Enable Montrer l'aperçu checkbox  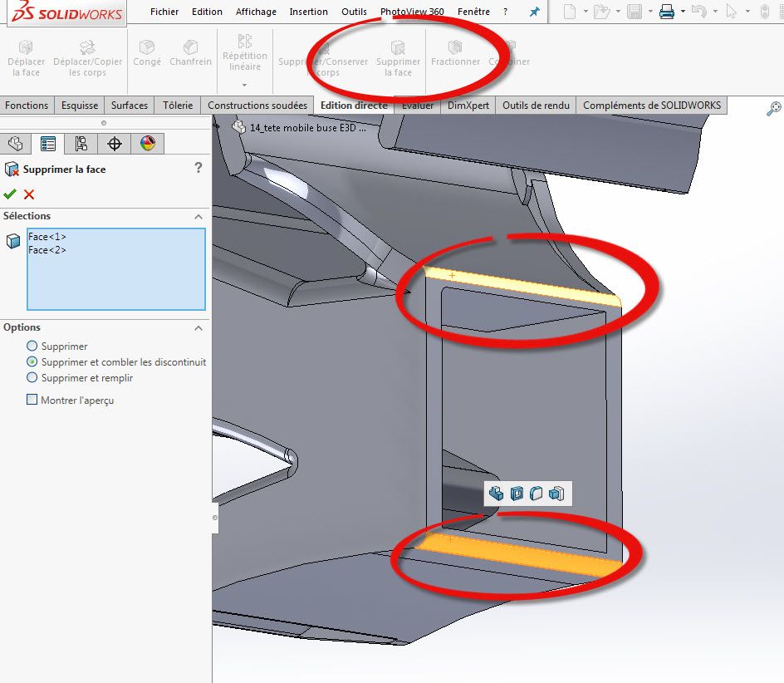(x=32, y=400)
